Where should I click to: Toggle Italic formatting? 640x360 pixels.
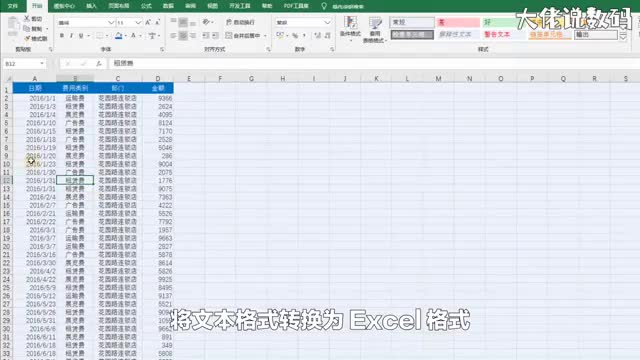point(71,36)
